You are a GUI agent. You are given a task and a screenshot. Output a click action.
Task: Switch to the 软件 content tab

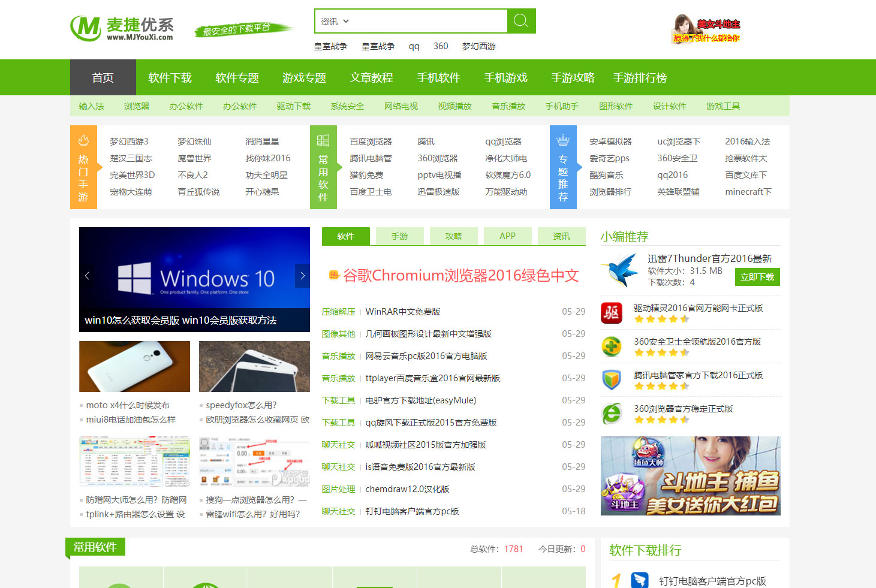tap(346, 236)
